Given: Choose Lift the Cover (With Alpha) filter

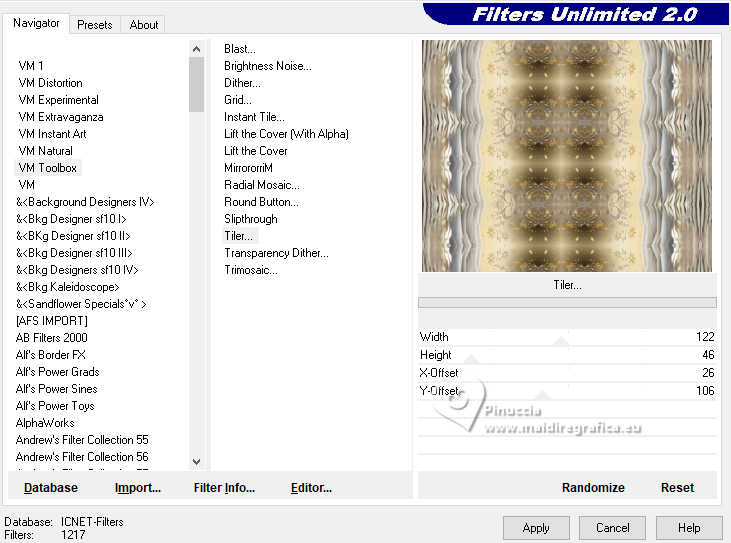Looking at the screenshot, I should tap(286, 134).
